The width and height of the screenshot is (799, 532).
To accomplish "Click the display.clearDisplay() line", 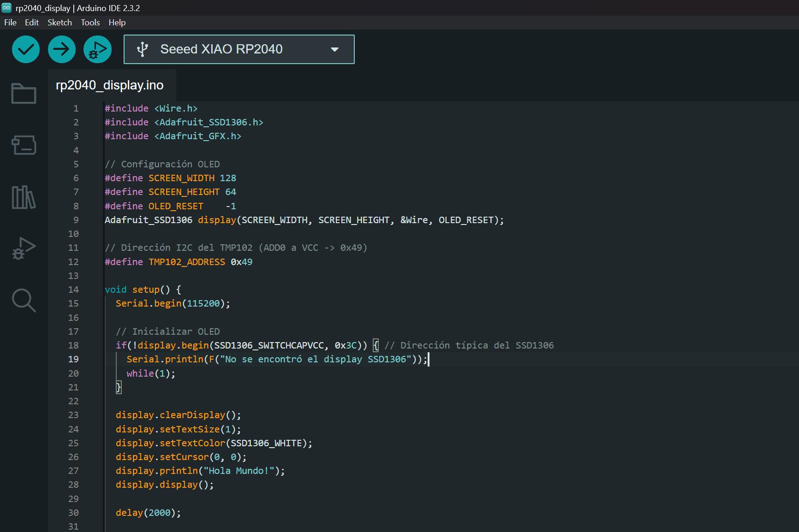I will click(x=179, y=415).
